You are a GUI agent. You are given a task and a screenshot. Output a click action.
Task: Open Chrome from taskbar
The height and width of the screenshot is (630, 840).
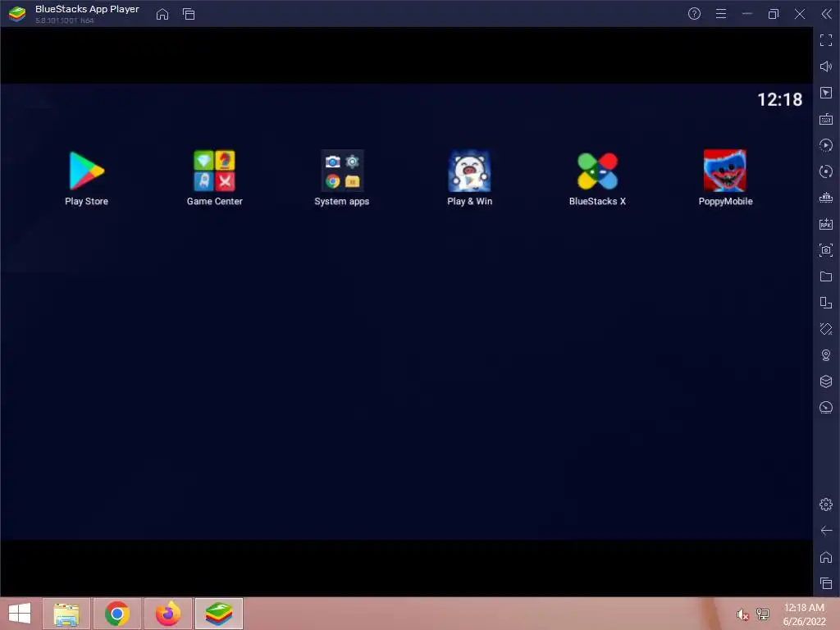coord(117,614)
